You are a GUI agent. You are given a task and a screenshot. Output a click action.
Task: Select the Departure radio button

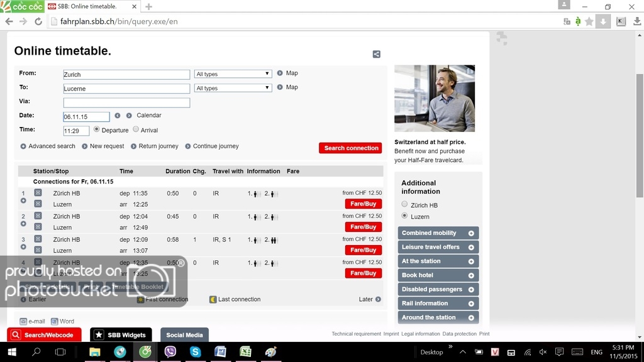point(96,129)
